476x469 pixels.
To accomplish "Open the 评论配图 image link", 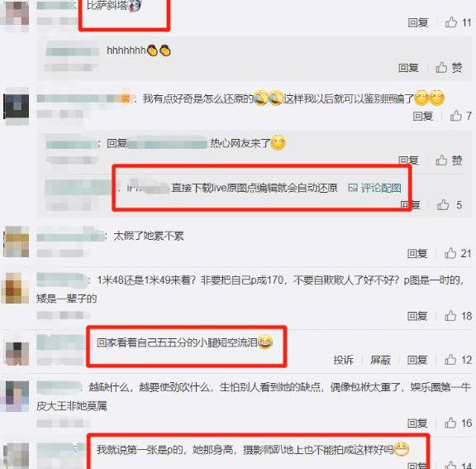I will (x=374, y=188).
